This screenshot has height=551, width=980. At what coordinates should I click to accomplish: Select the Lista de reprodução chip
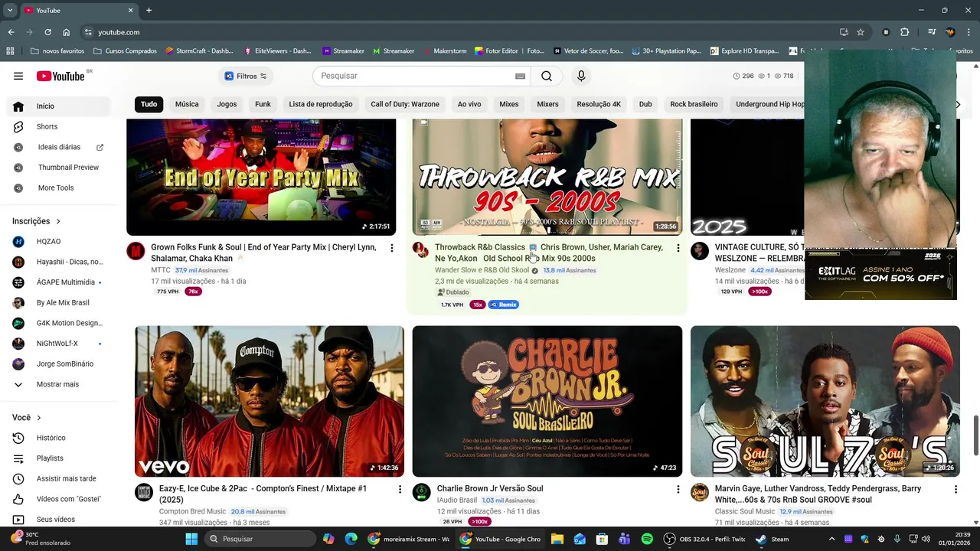[x=321, y=104]
